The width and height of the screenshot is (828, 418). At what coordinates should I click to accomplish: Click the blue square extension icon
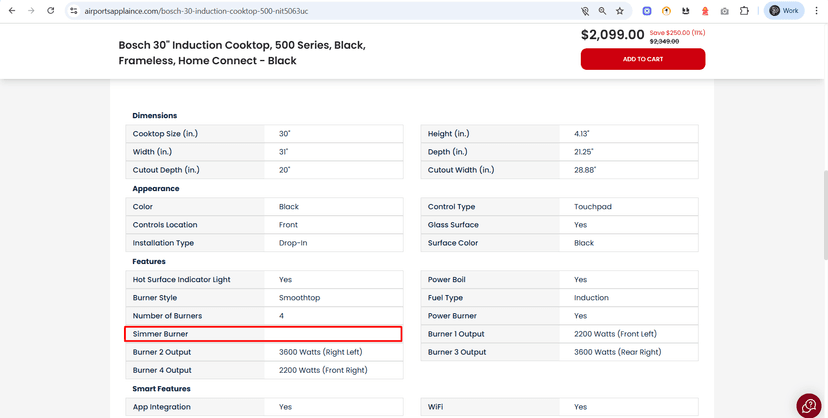[x=647, y=11]
